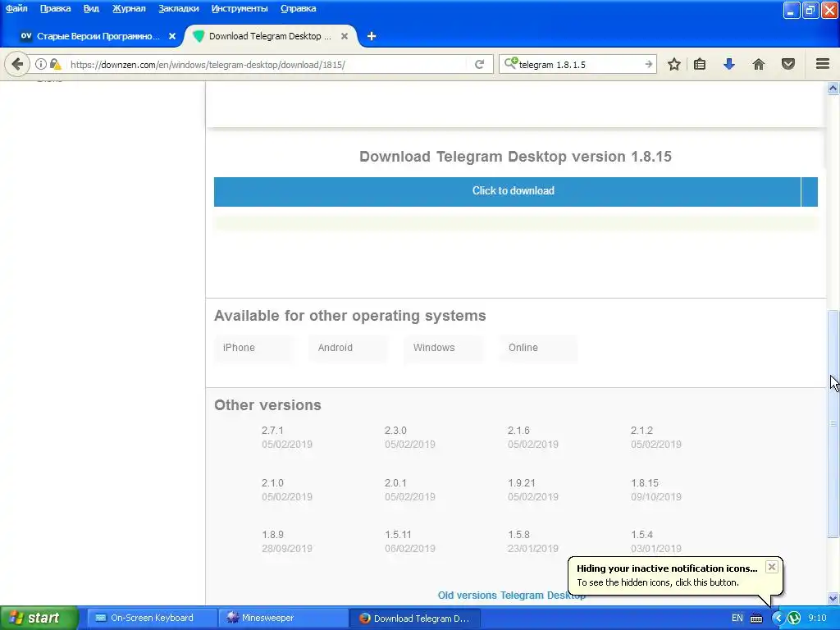Show bookmarks list icon
840x630 pixels.
tap(700, 64)
